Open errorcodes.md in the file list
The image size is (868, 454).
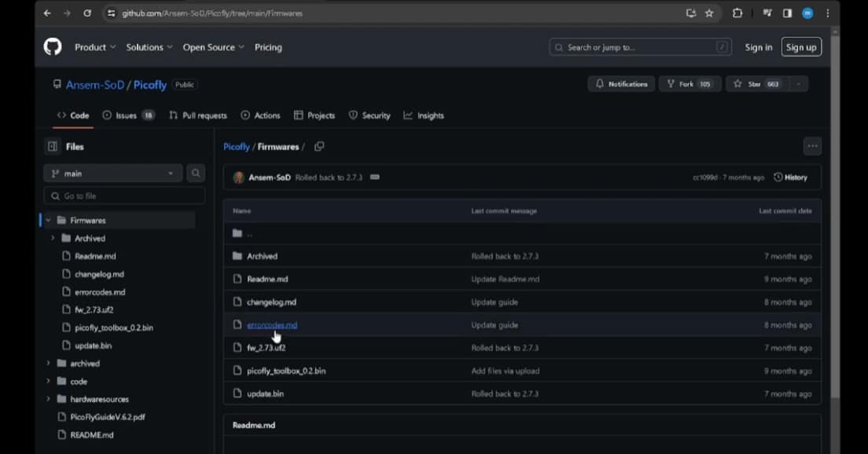(272, 325)
